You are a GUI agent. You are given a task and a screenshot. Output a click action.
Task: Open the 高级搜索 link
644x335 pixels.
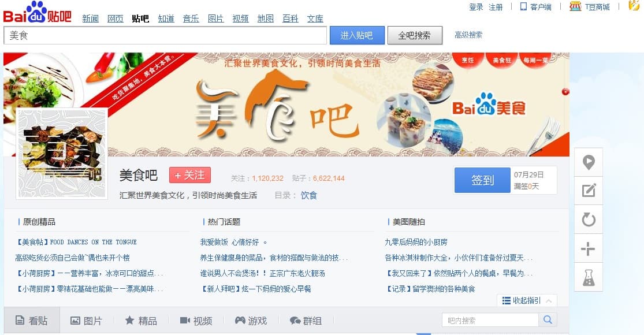click(x=468, y=35)
